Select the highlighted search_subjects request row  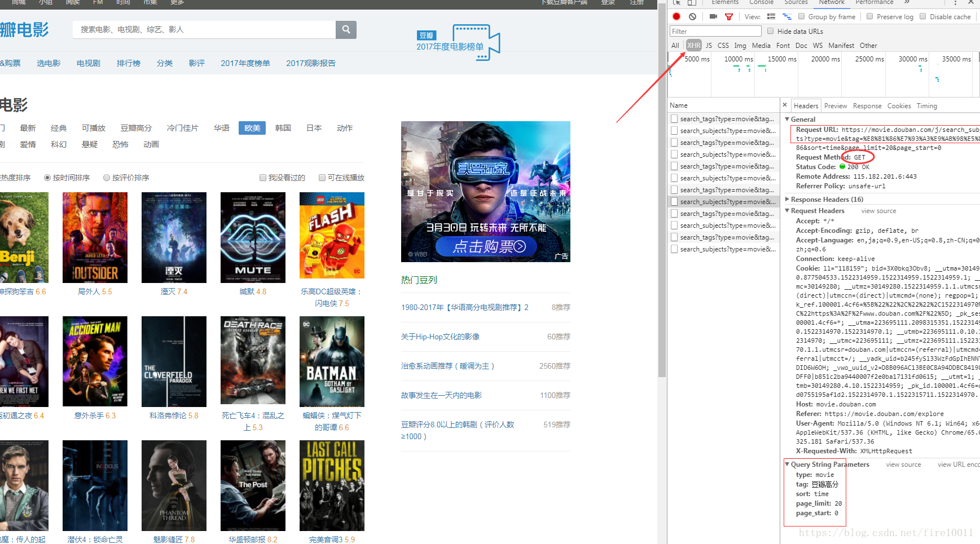click(724, 202)
